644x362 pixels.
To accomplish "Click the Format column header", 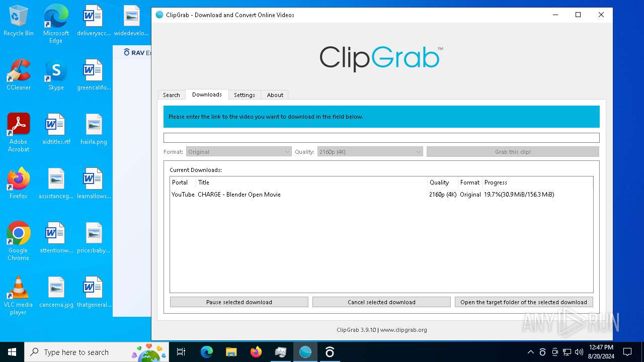I will coord(470,183).
